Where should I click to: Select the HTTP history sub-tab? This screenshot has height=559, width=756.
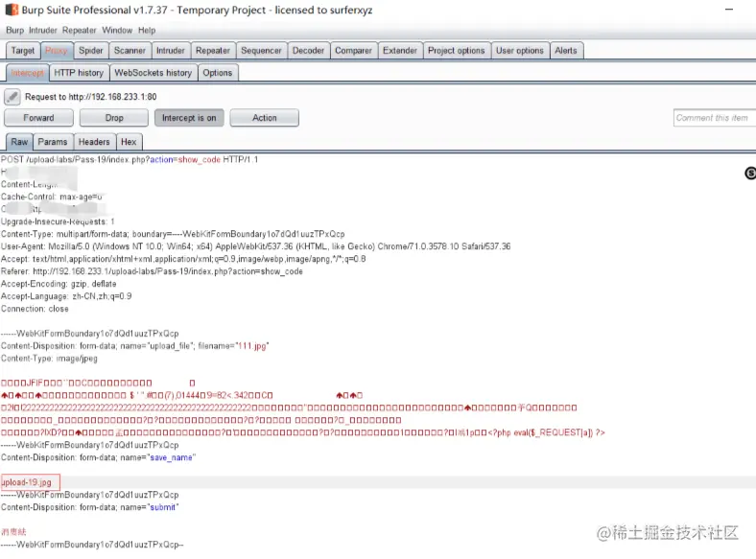pyautogui.click(x=79, y=73)
